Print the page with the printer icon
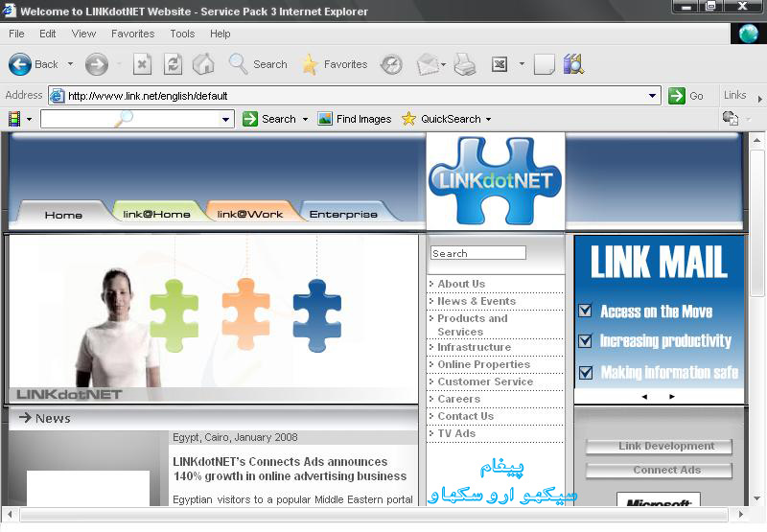Viewport: 767px width, 532px height. pyautogui.click(x=465, y=64)
